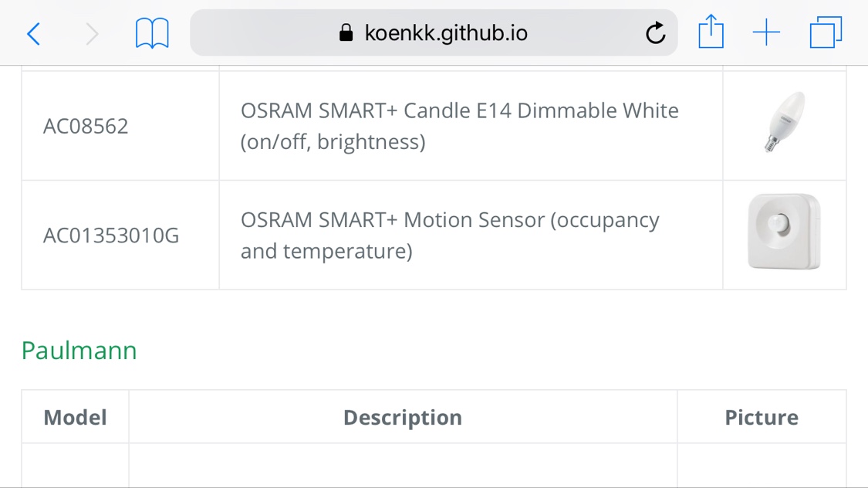Select the koenkk.github.io address field
The image size is (868, 488).
[434, 32]
